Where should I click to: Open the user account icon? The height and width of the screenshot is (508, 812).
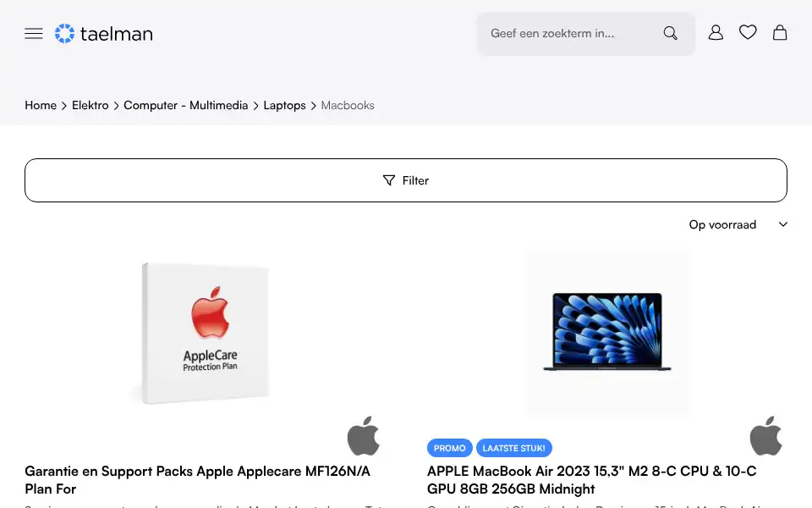tap(716, 33)
